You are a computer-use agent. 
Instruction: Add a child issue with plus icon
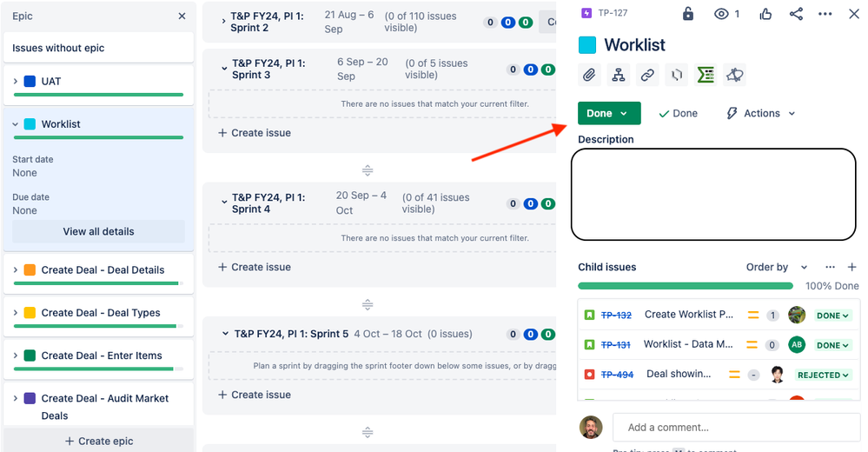[852, 267]
